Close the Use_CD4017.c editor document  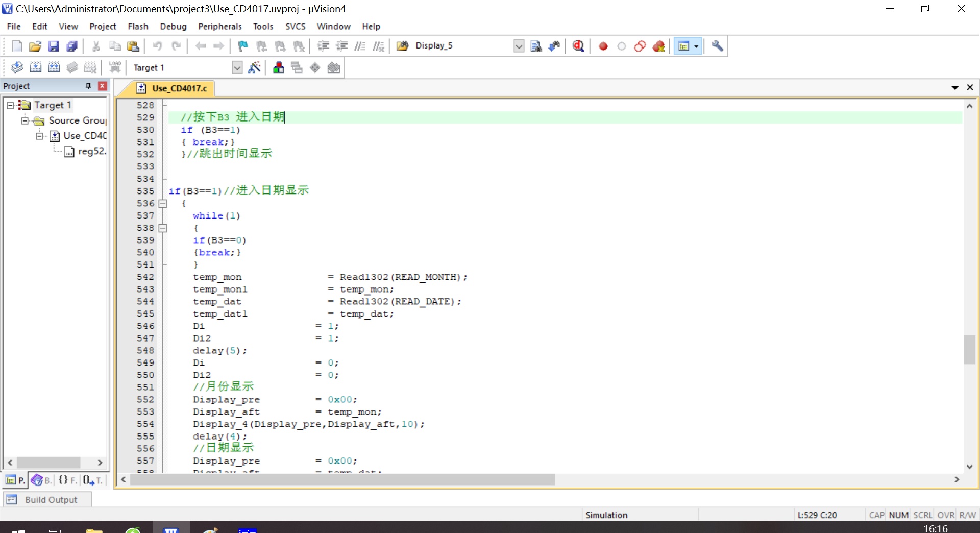[970, 87]
